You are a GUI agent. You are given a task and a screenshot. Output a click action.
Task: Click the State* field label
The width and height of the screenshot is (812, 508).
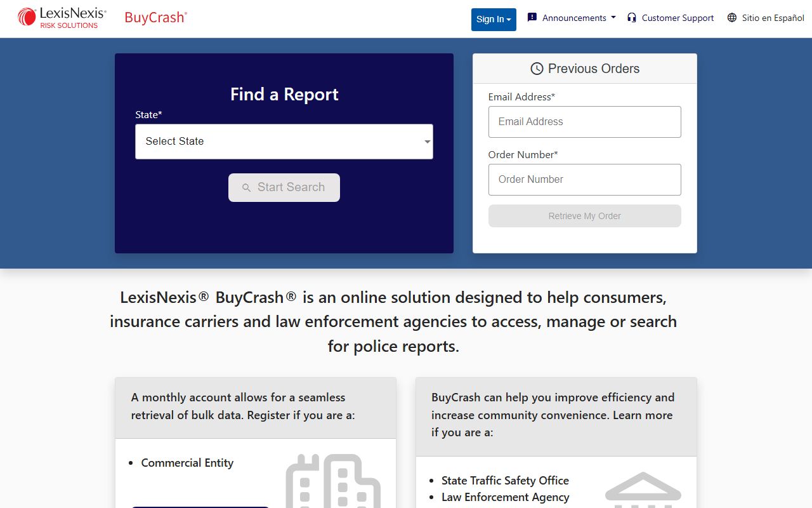[148, 115]
